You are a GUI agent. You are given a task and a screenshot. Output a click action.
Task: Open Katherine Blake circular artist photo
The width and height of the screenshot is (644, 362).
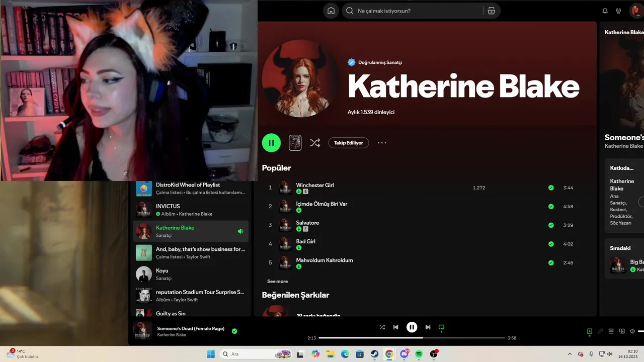[300, 78]
